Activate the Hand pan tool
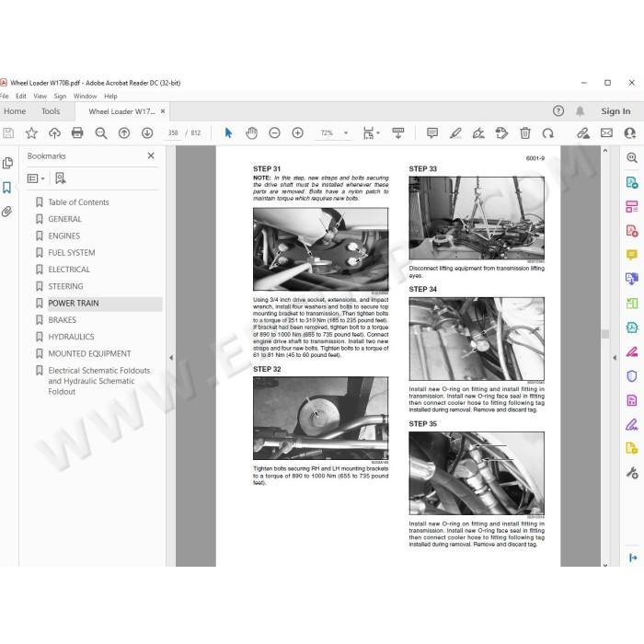The image size is (644, 644). tap(251, 133)
